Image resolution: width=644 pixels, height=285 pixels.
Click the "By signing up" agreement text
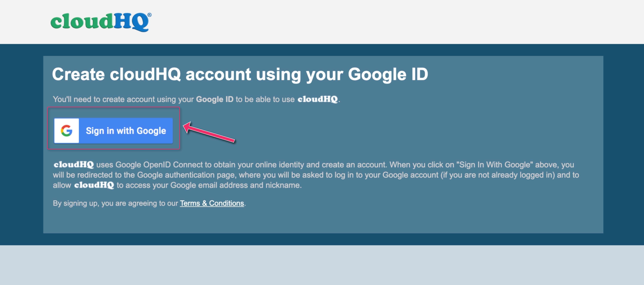point(149,203)
